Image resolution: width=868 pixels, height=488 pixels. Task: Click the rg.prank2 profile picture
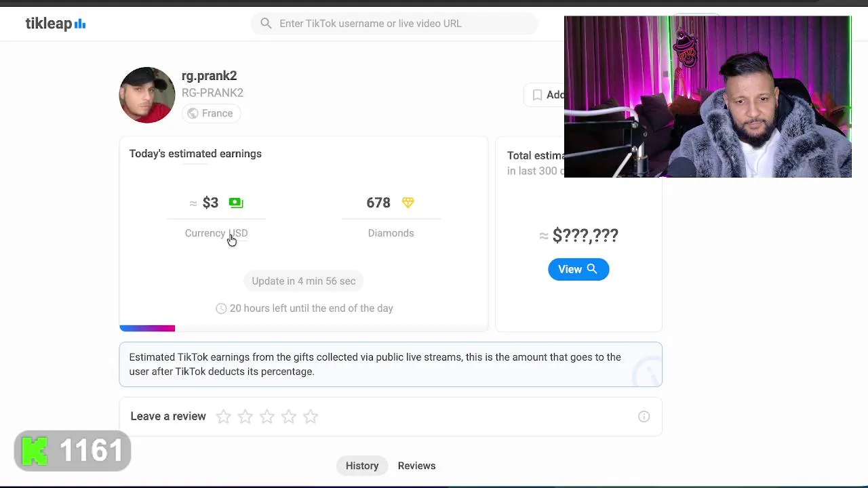point(147,95)
